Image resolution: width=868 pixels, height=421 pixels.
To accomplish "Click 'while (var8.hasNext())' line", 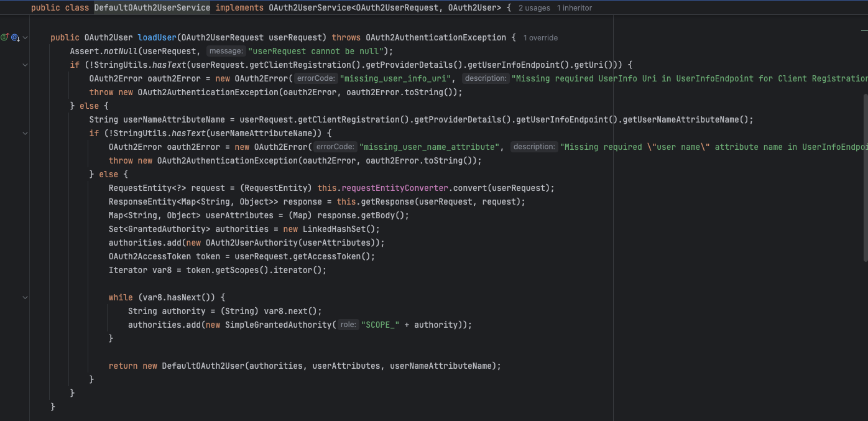I will tap(167, 298).
